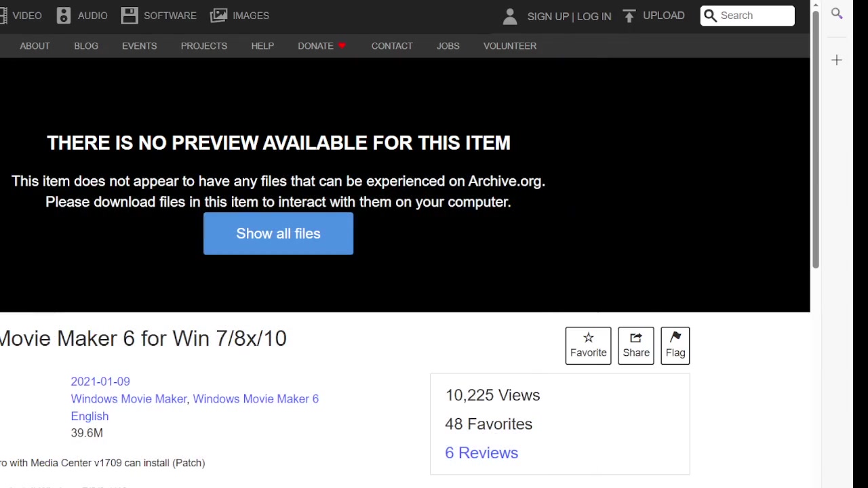Image resolution: width=868 pixels, height=488 pixels.
Task: Open the Audio section speaker icon
Action: [x=64, y=16]
